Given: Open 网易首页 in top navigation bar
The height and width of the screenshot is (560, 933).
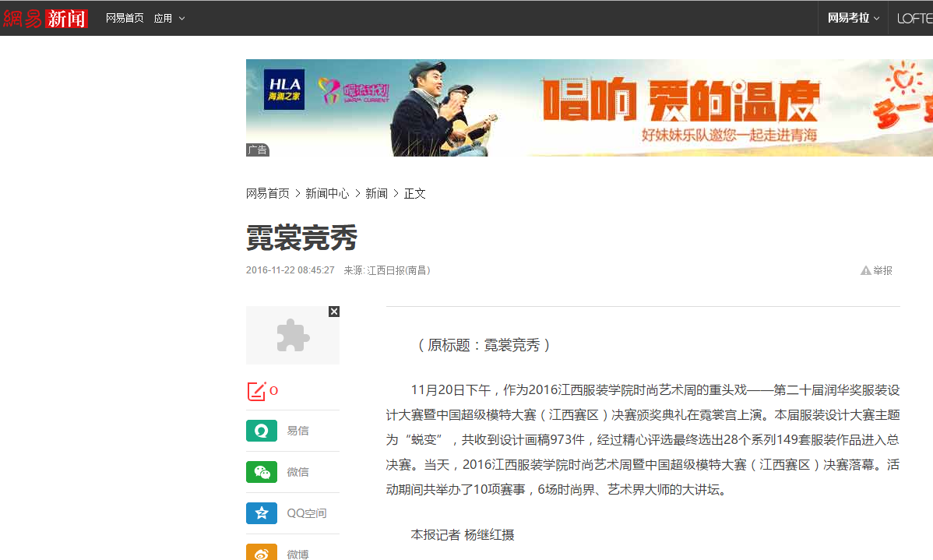Looking at the screenshot, I should 125,18.
